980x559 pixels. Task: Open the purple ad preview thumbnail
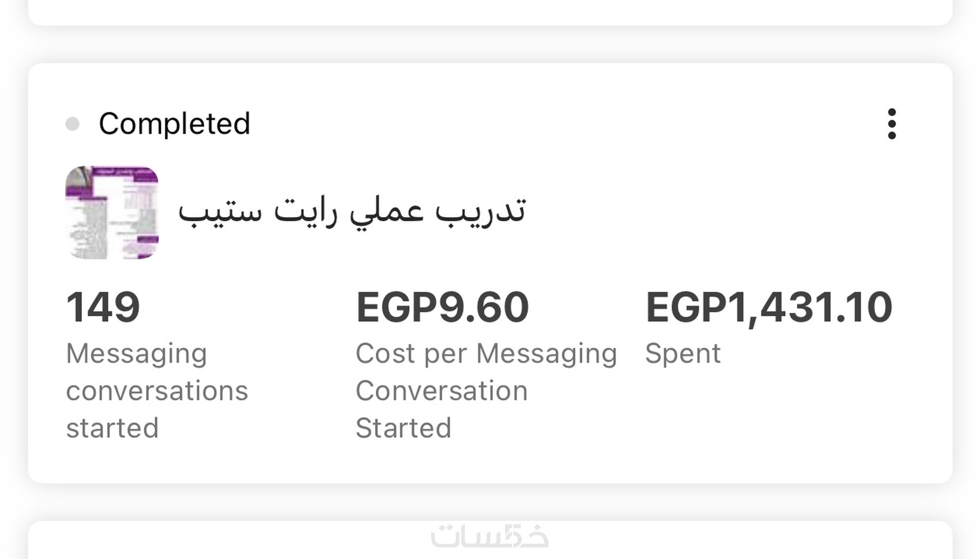112,213
